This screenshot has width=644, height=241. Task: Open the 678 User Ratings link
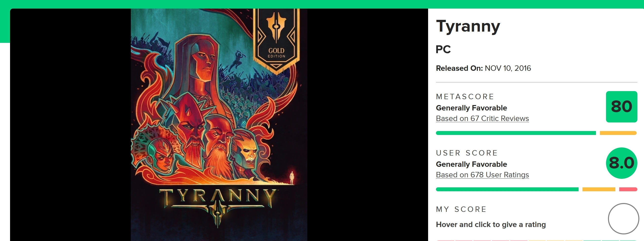coord(482,175)
